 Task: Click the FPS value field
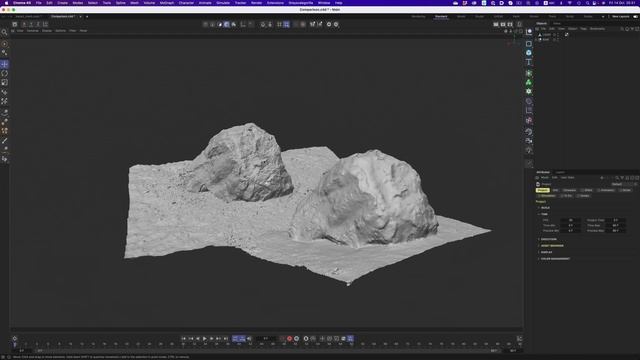[571, 220]
